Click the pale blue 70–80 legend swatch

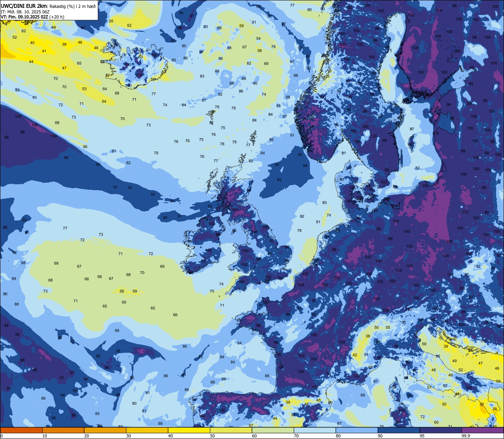[315, 430]
